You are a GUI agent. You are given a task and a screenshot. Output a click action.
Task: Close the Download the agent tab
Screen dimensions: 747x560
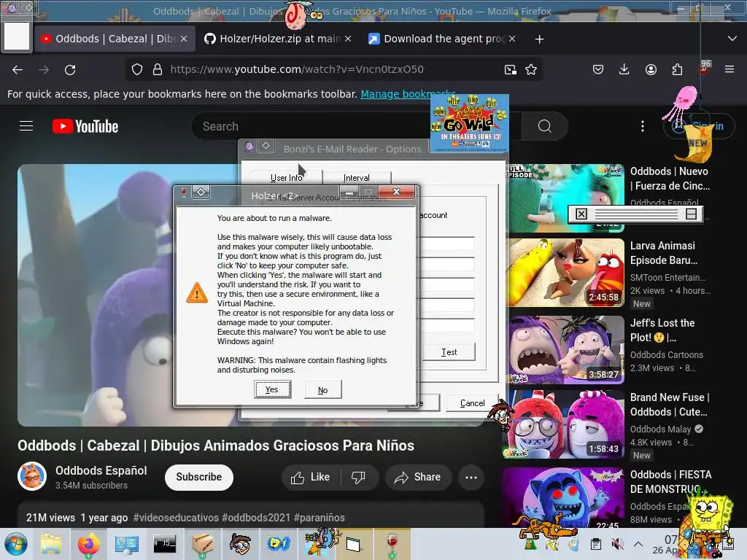(511, 39)
